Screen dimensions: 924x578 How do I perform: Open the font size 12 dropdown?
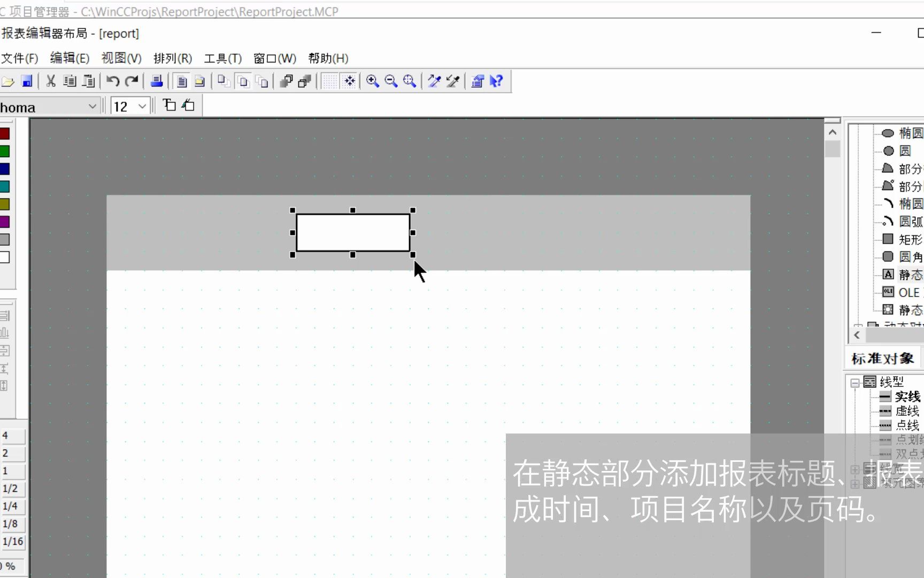point(142,107)
